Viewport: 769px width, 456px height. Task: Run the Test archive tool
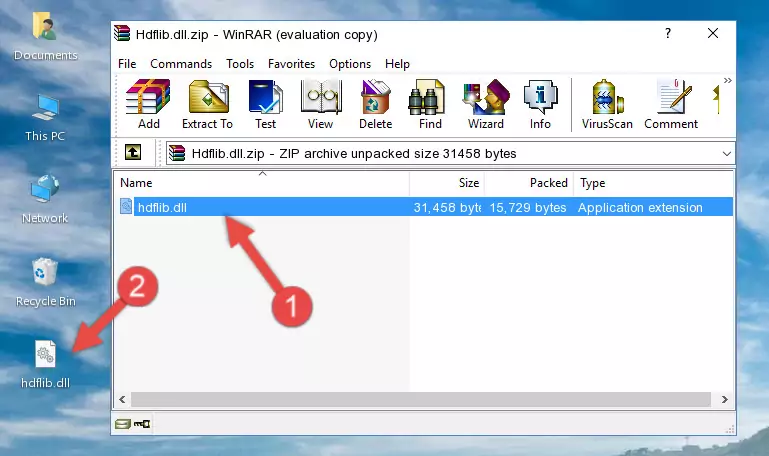265,104
